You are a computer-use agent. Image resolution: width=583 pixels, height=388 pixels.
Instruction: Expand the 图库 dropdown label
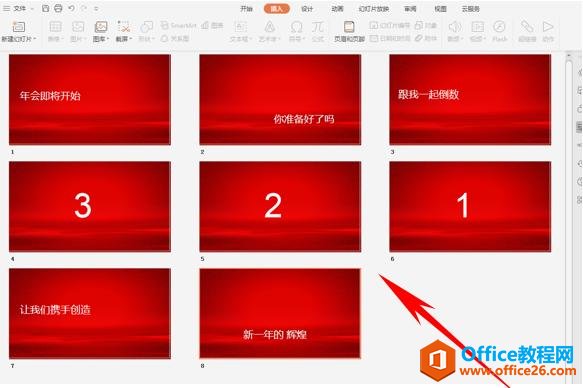(102, 39)
